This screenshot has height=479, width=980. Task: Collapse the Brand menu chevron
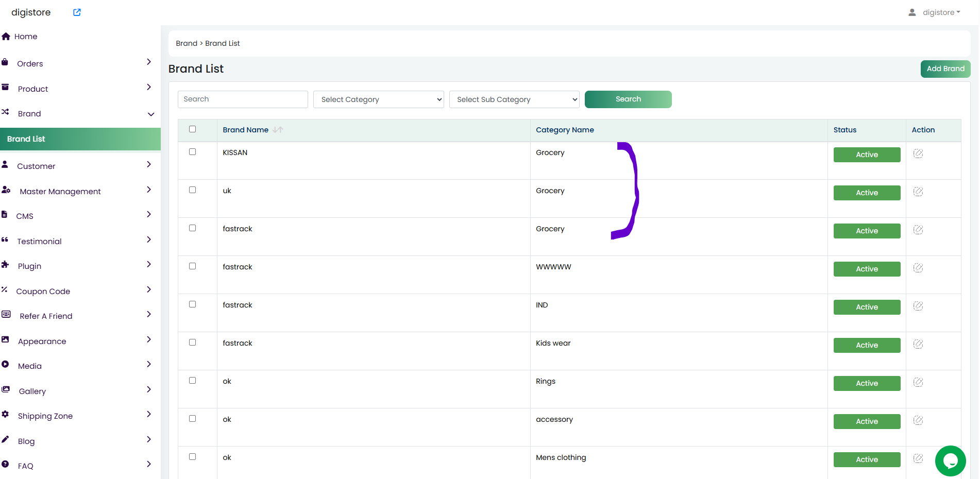click(x=151, y=114)
